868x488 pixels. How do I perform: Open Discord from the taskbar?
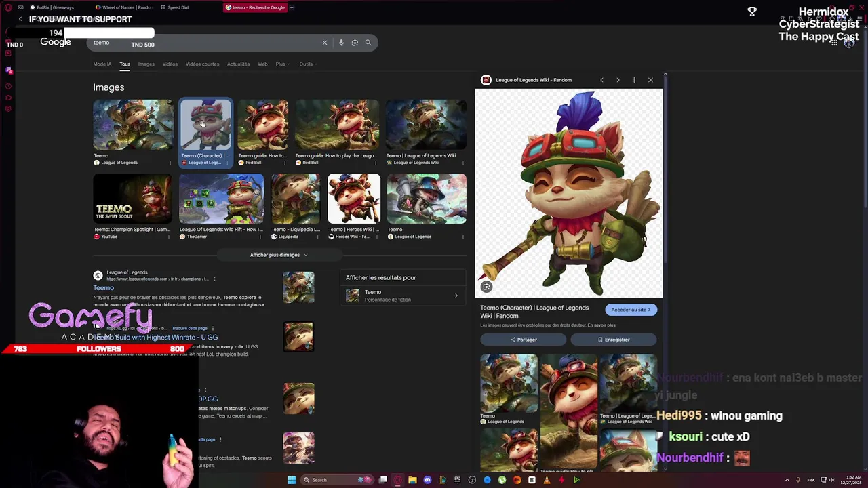coord(427,480)
